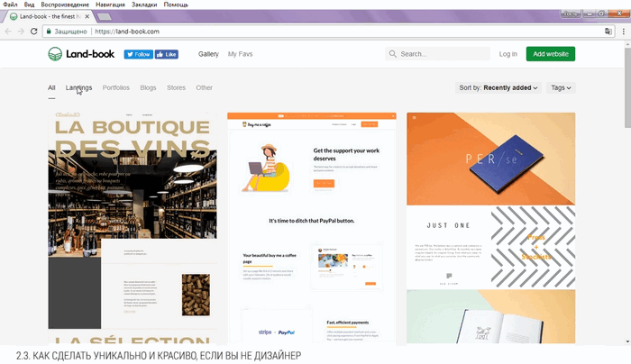The image size is (631, 364).
Task: Open the Воспроизведение menu
Action: 65,5
